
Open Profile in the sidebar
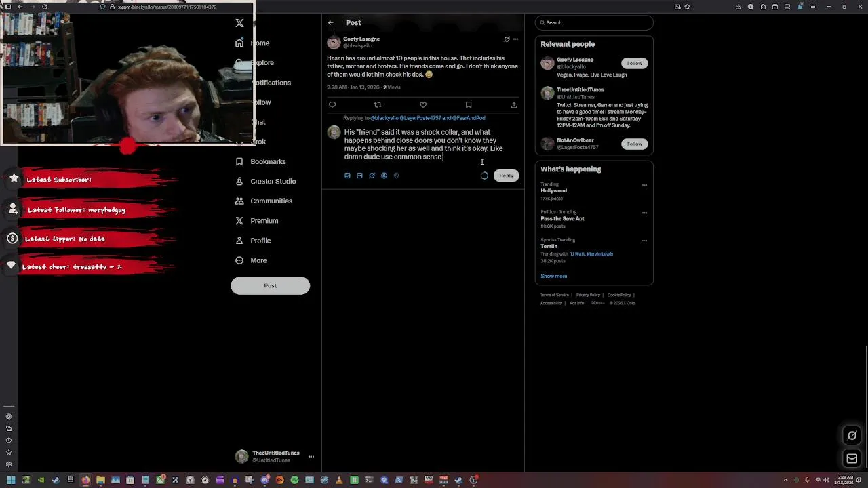click(x=252, y=241)
